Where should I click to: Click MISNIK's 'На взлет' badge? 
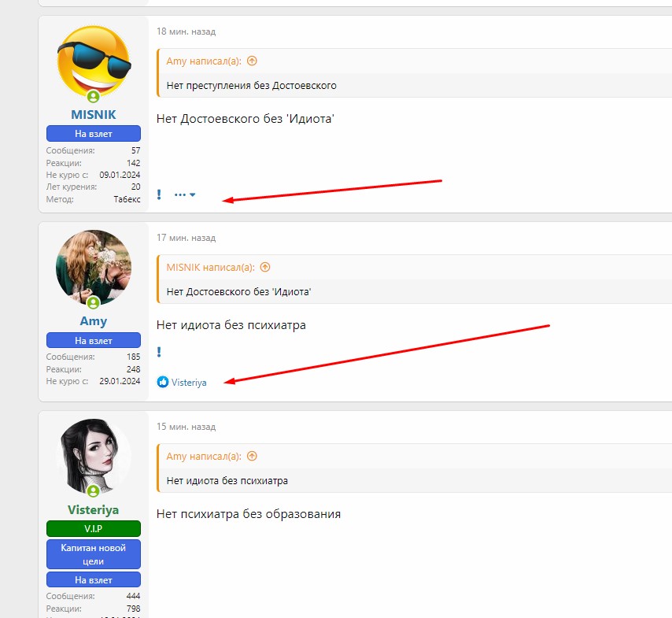point(94,133)
